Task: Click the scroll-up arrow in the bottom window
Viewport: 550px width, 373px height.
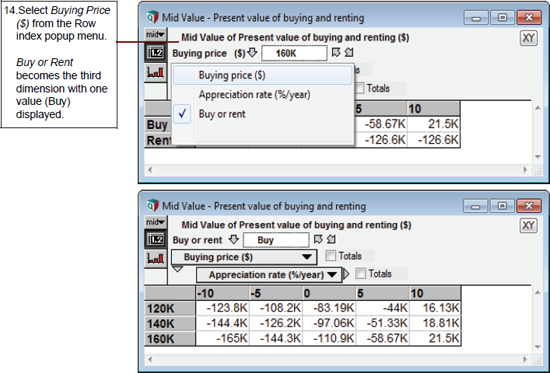Action: tap(538, 292)
